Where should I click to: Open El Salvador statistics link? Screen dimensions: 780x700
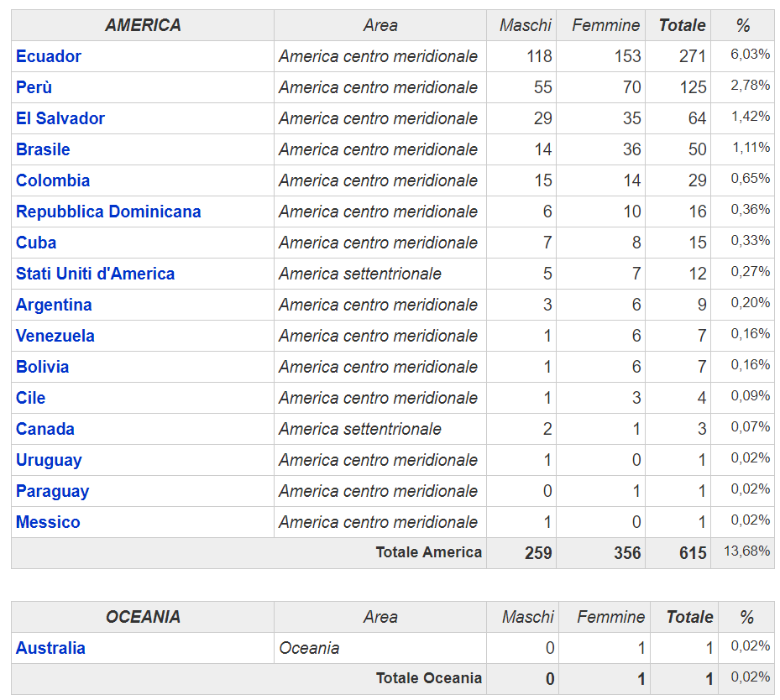[60, 118]
